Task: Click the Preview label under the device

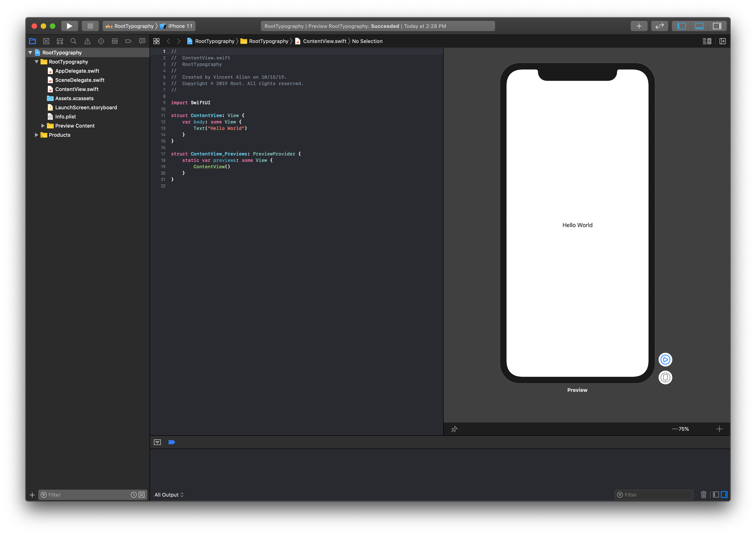Action: point(577,390)
